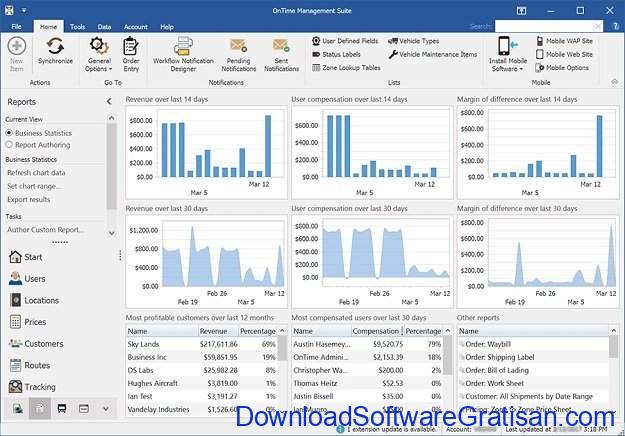Click the help question mark icon
The image size is (625, 436).
click(615, 26)
